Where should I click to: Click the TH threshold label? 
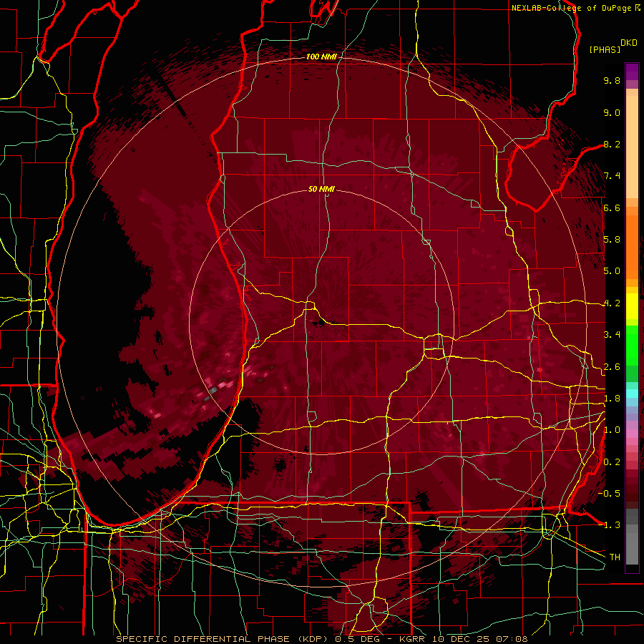click(615, 557)
